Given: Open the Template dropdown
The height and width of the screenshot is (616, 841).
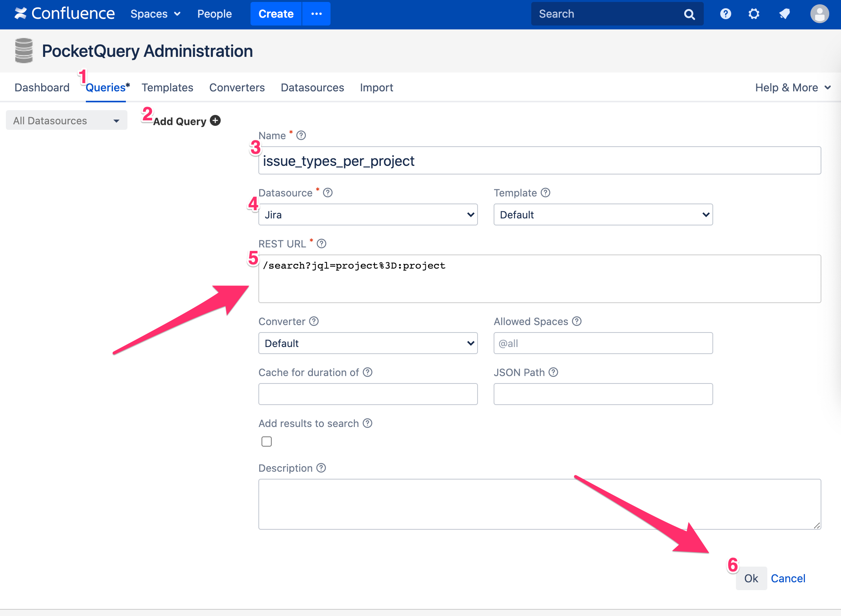Looking at the screenshot, I should 603,214.
